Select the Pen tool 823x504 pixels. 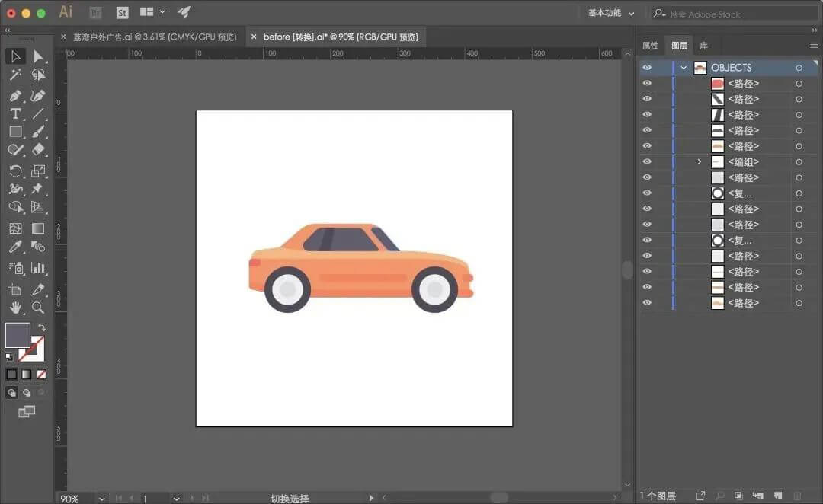(15, 96)
